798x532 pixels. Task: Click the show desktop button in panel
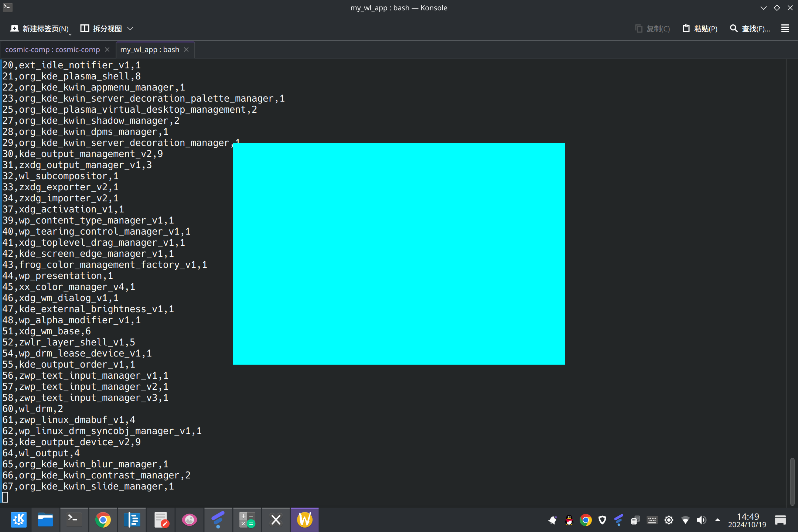tap(780, 520)
